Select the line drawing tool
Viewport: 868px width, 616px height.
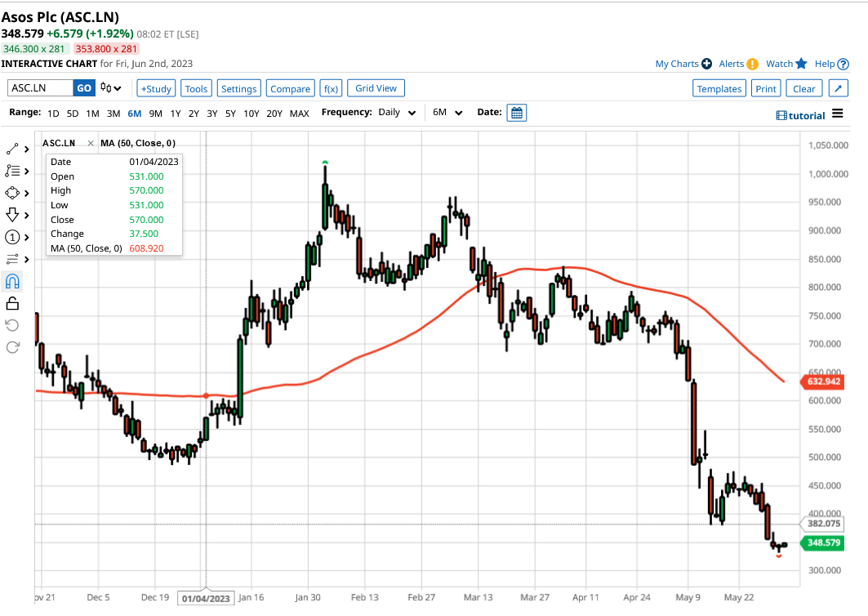(x=11, y=148)
